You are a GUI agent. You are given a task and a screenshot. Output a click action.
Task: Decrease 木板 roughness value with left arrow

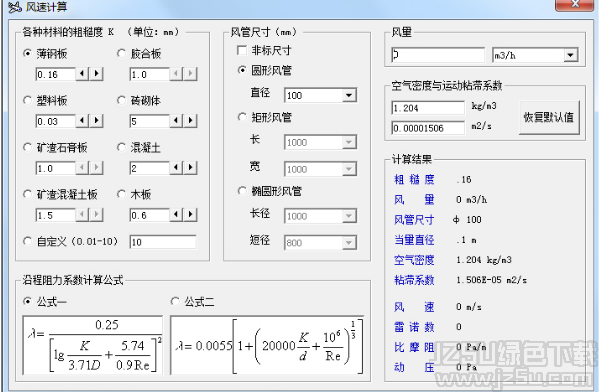point(176,214)
